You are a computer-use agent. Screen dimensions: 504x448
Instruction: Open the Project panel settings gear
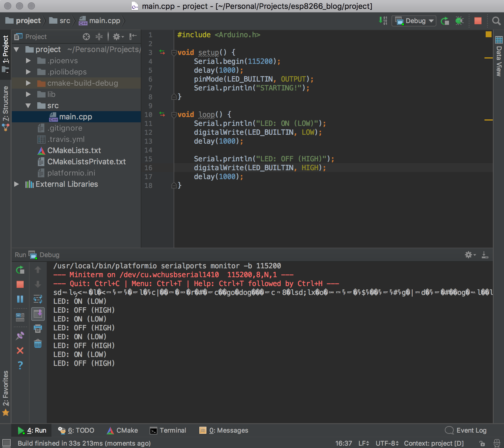click(117, 37)
